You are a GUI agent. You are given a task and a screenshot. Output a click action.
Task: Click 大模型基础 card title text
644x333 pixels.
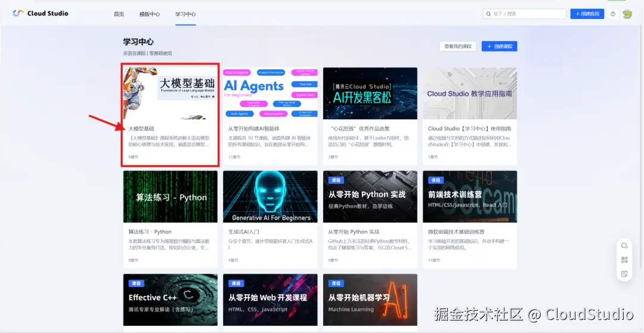coord(141,129)
